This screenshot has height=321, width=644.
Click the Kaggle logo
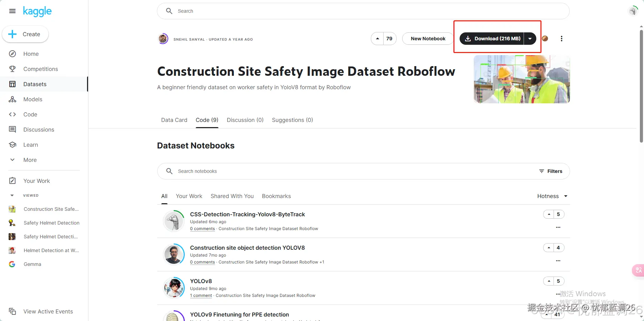click(x=37, y=11)
